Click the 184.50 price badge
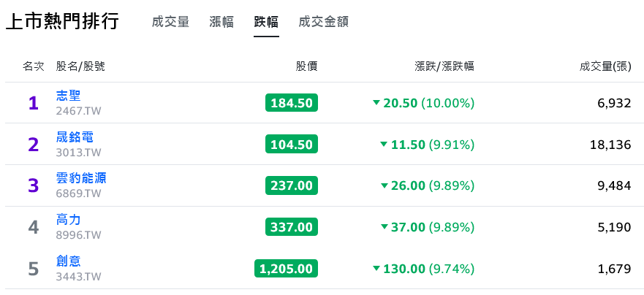Viewport: 644px width, 295px height. [x=292, y=103]
